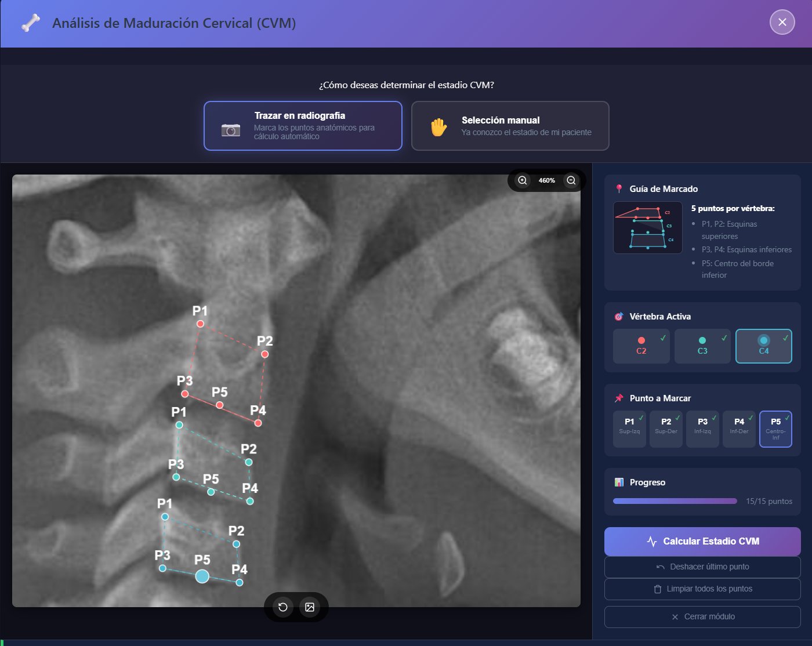The image size is (812, 646).
Task: Click the pin icon next to Punto a Marcar
Action: tap(618, 398)
